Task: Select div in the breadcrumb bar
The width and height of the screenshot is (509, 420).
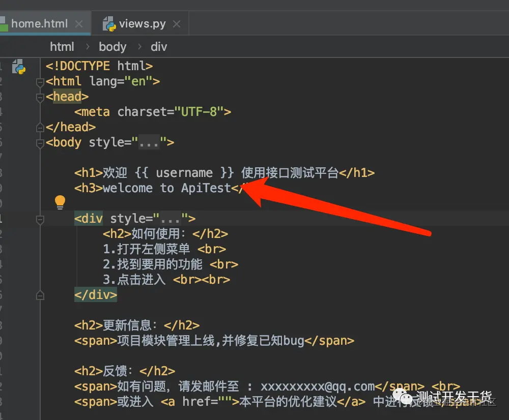Action: pos(159,47)
